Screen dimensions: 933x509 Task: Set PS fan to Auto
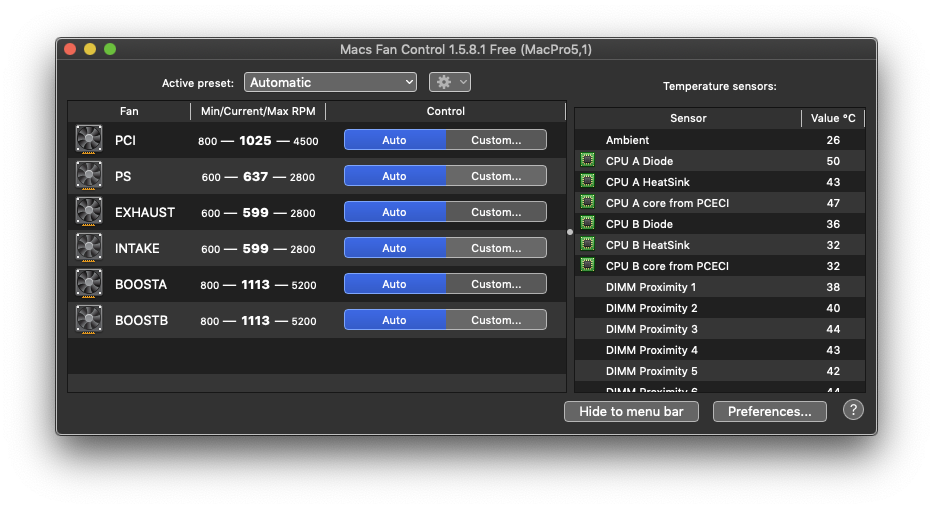click(x=395, y=176)
